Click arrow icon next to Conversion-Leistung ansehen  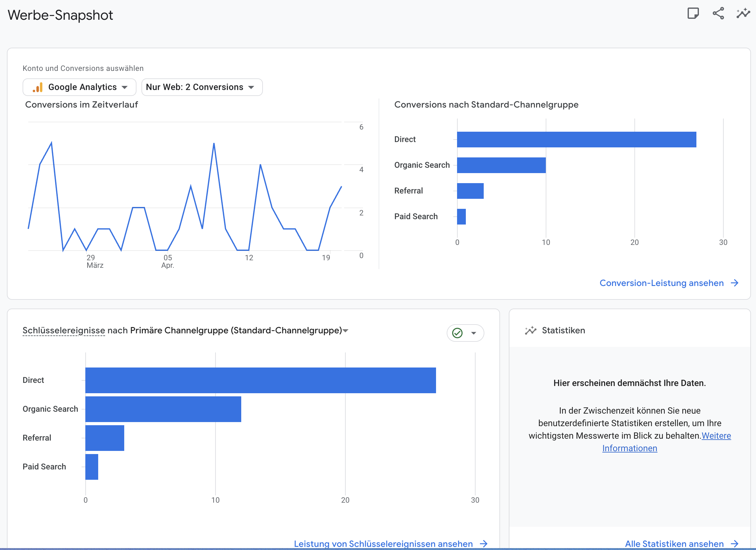pyautogui.click(x=735, y=283)
